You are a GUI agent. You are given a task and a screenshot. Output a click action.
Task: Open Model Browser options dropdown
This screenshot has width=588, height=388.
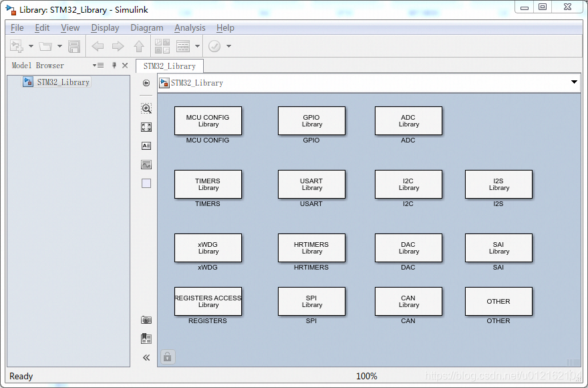click(98, 66)
